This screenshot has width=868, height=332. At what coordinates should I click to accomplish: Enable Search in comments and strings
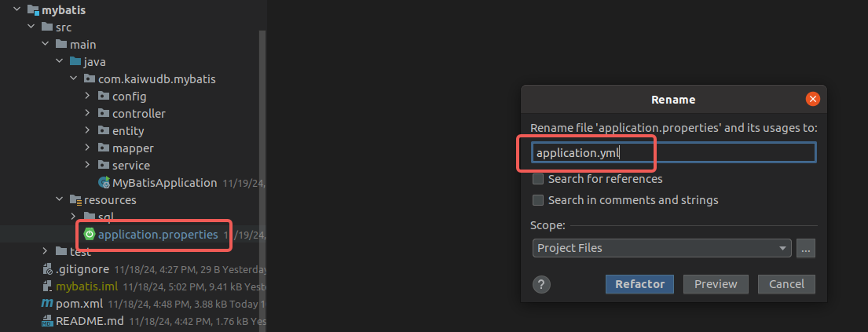(538, 200)
